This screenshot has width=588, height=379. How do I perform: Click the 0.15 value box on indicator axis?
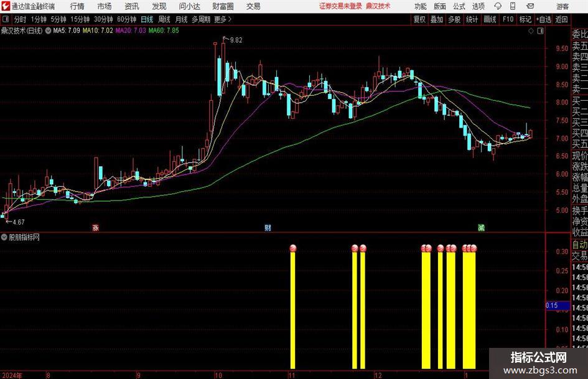(558, 306)
